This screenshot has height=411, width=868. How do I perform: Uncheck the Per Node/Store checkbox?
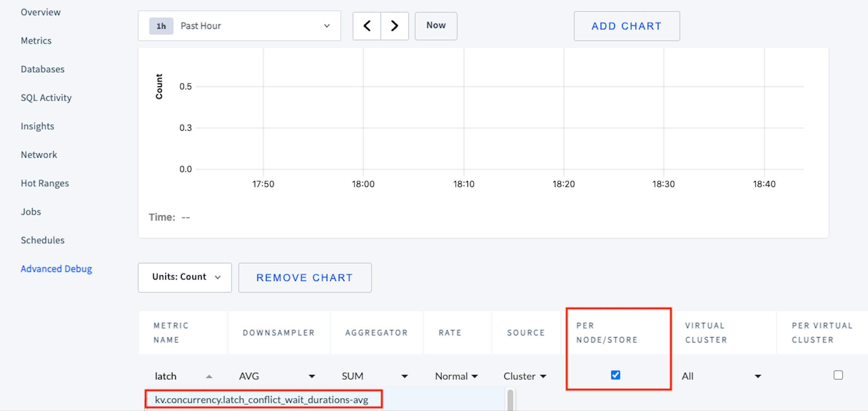[615, 375]
